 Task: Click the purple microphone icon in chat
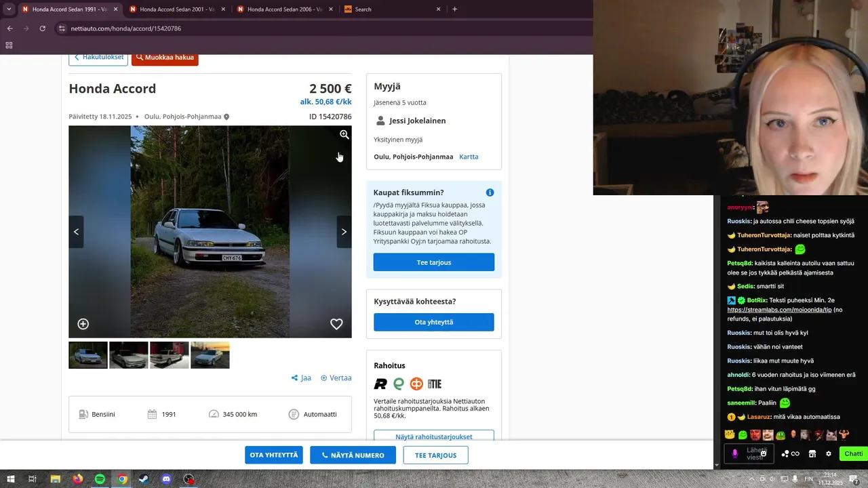click(x=734, y=453)
